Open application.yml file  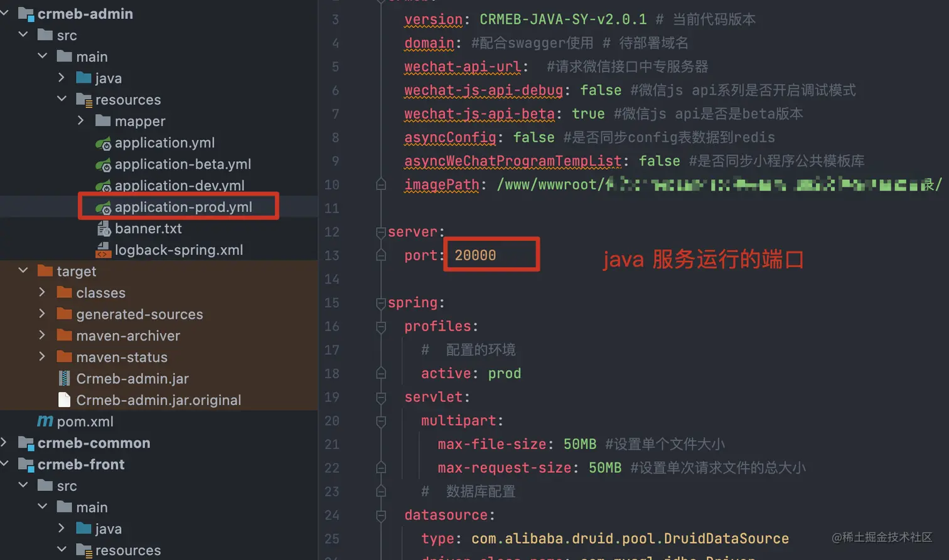[x=164, y=142]
